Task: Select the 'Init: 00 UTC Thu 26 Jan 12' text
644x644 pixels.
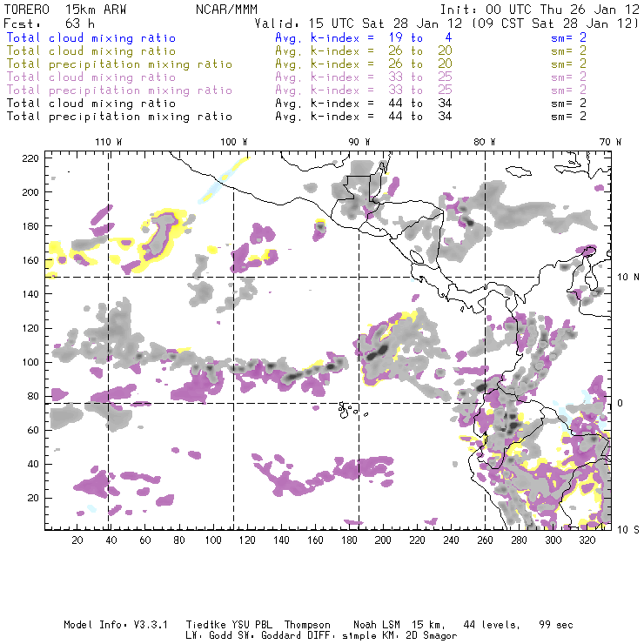Action: (540, 10)
